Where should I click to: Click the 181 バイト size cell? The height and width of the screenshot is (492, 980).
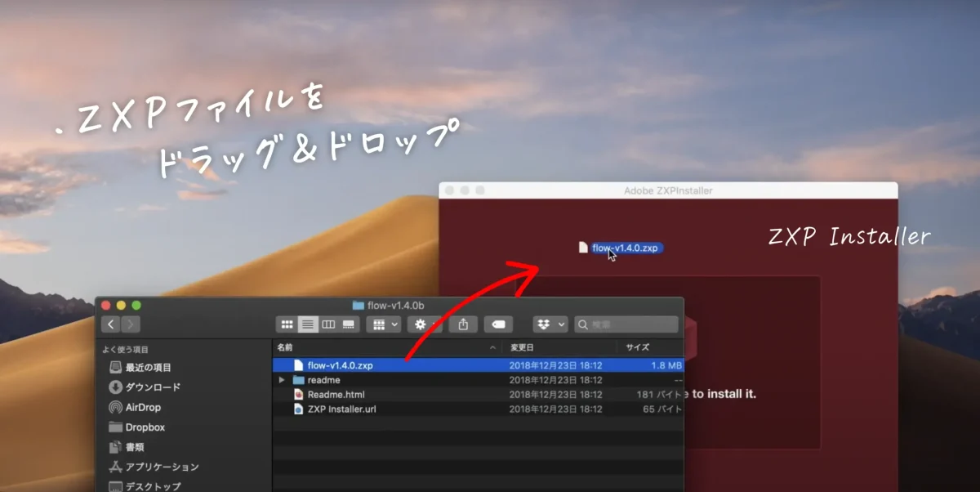point(660,395)
